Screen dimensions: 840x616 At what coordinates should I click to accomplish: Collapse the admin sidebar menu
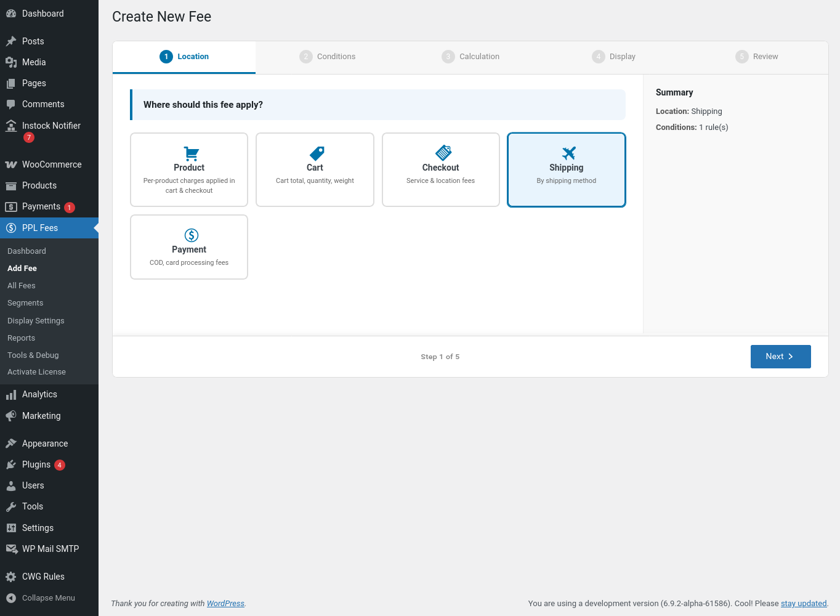pyautogui.click(x=48, y=598)
